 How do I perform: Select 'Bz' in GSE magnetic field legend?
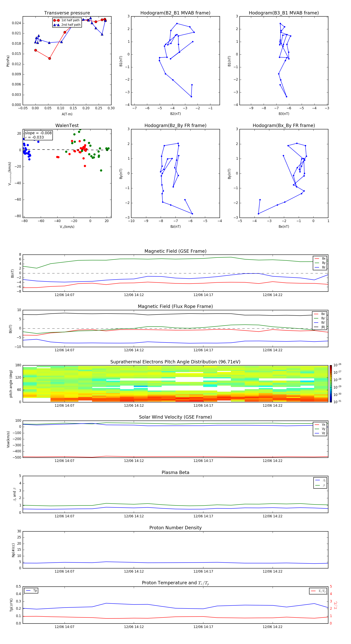[x=320, y=267]
